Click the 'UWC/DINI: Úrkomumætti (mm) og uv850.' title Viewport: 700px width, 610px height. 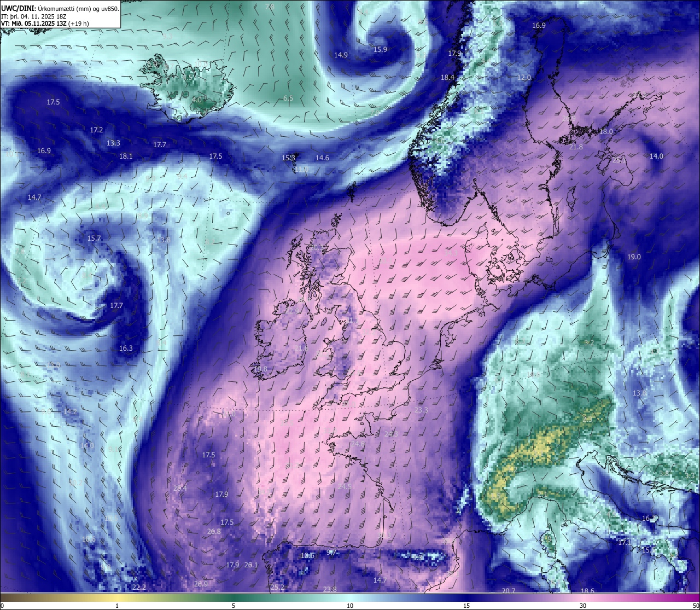coord(60,8)
